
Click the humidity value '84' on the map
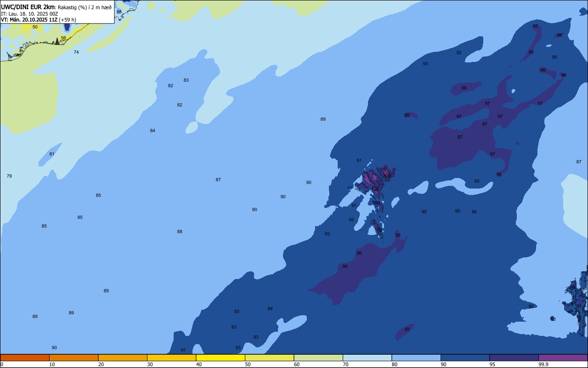coord(153,131)
